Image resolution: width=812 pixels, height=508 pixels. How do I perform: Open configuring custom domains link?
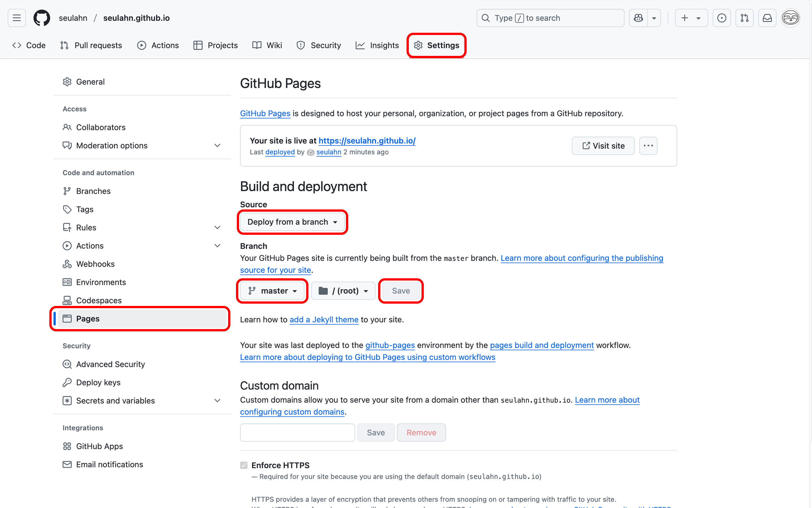(x=292, y=412)
